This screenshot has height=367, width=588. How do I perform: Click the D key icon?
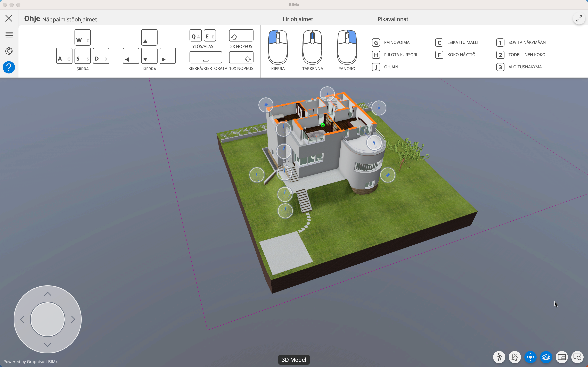click(101, 56)
